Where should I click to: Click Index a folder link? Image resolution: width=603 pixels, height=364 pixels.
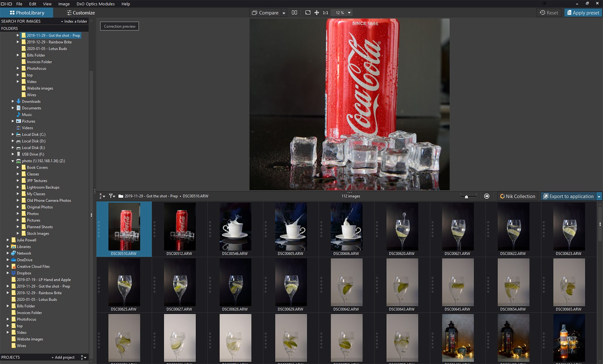pos(74,21)
